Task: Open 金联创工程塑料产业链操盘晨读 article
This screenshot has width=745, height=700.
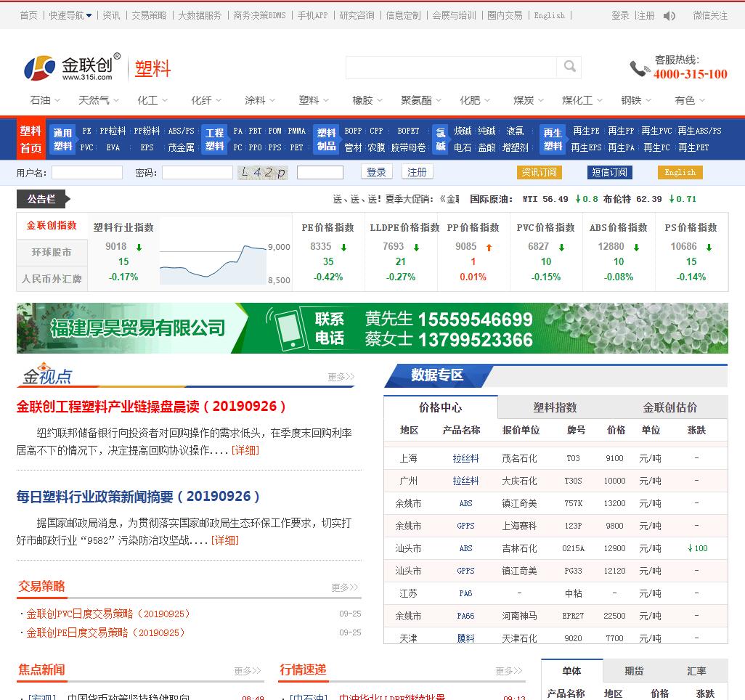Action: 151,407
